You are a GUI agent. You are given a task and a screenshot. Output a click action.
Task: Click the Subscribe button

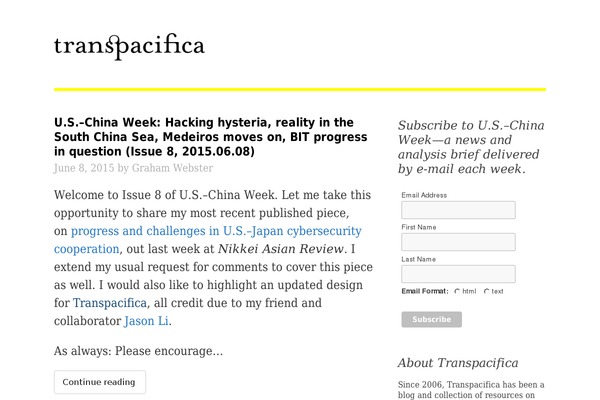click(x=431, y=320)
